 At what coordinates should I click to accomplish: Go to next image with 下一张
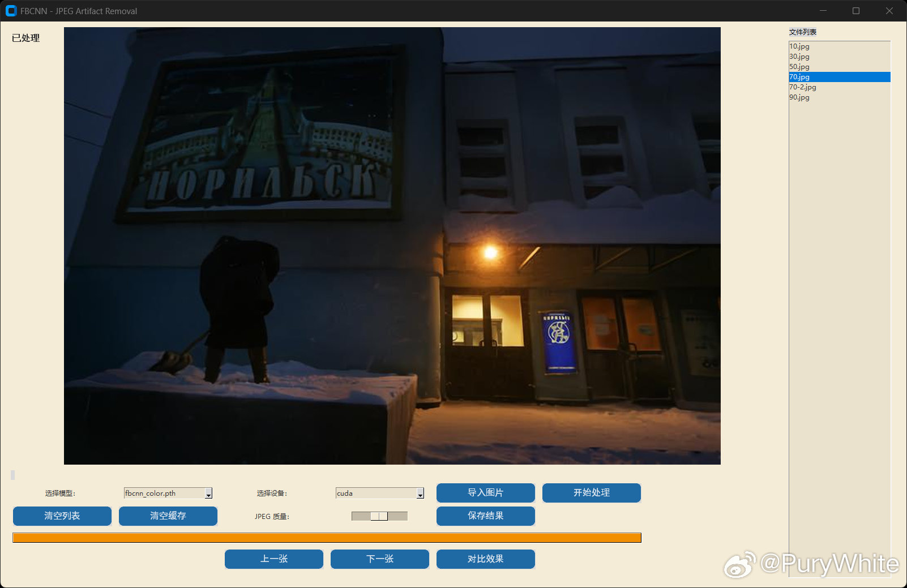(380, 559)
